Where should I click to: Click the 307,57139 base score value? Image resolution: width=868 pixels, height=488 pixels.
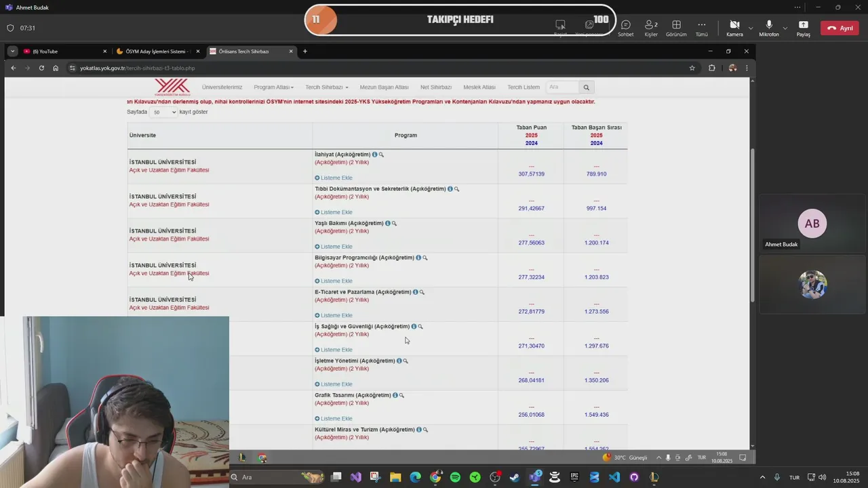[531, 174]
